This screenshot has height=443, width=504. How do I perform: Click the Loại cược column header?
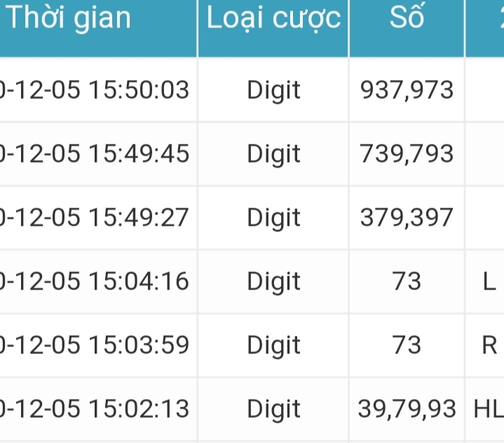coord(273,18)
